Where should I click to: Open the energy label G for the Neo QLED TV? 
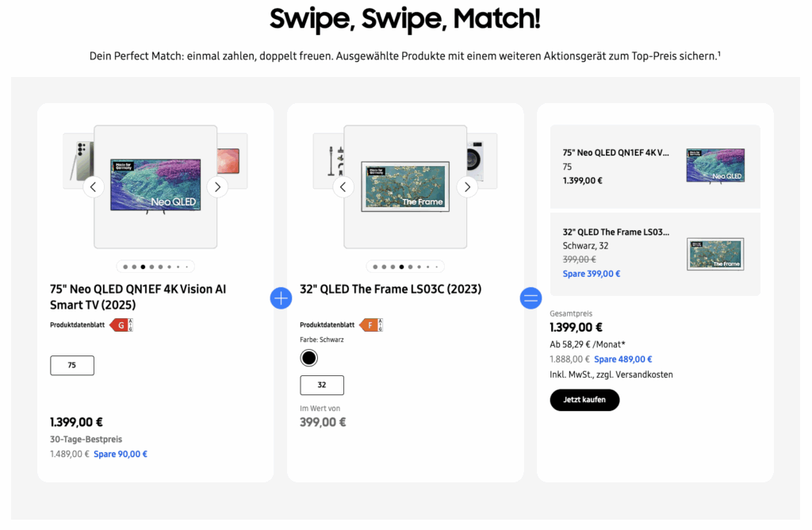(121, 325)
